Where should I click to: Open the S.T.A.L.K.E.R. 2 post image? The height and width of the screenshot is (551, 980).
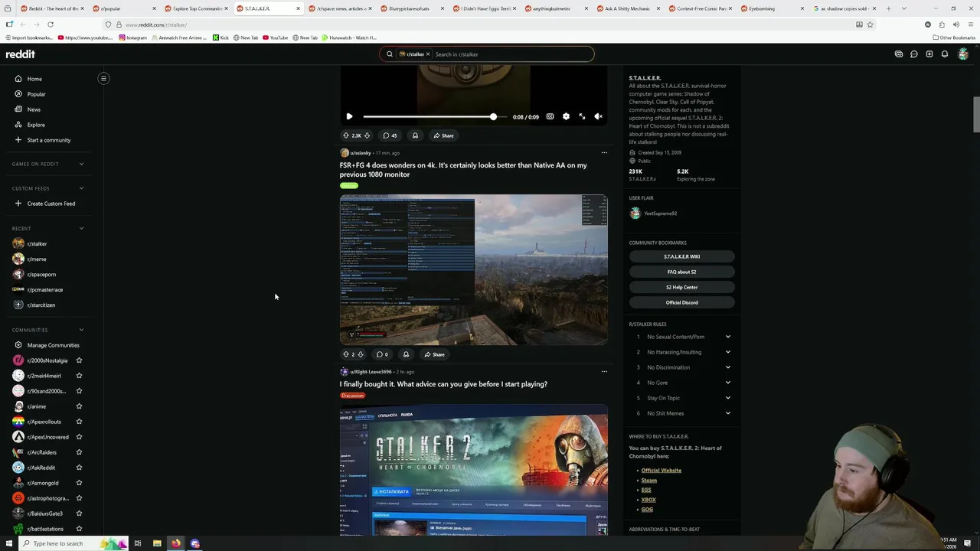click(x=474, y=470)
